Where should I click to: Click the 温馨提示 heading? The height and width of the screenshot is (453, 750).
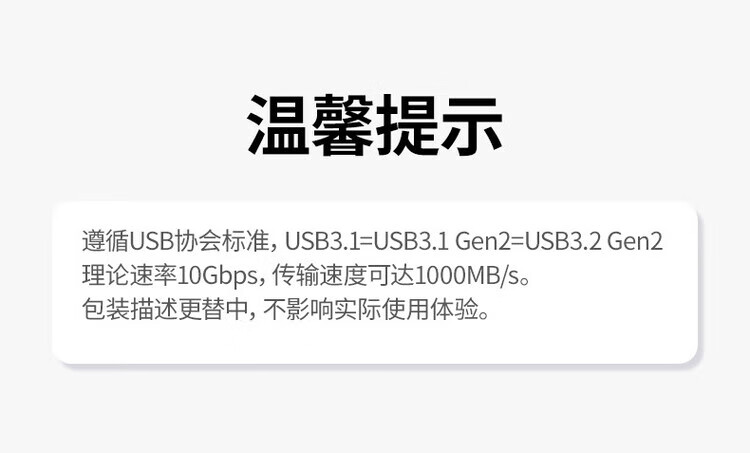click(x=375, y=125)
